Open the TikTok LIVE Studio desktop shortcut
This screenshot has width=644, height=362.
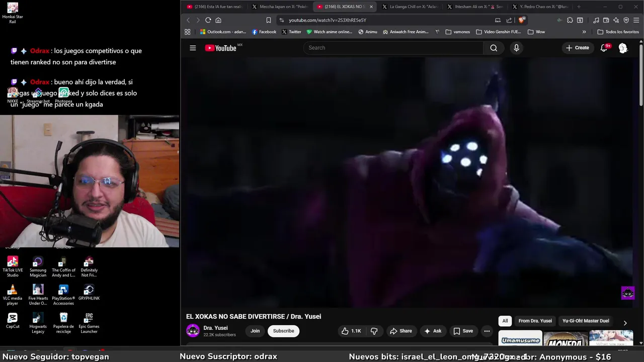point(13,266)
